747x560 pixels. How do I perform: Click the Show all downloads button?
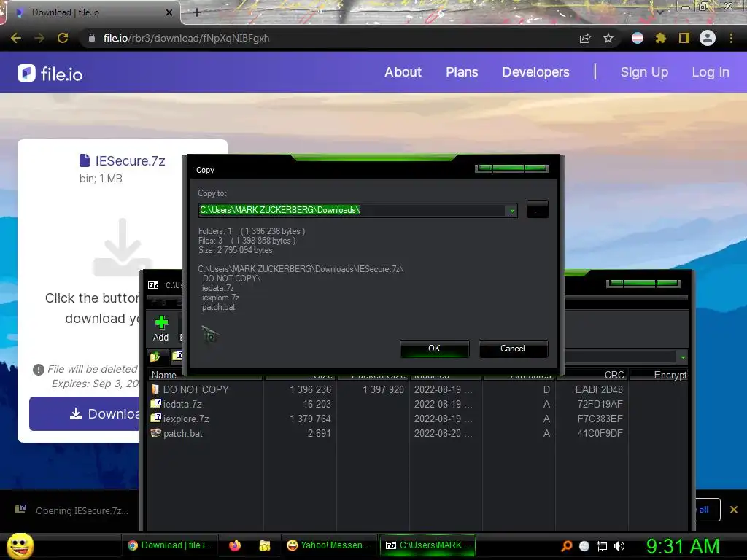707,510
